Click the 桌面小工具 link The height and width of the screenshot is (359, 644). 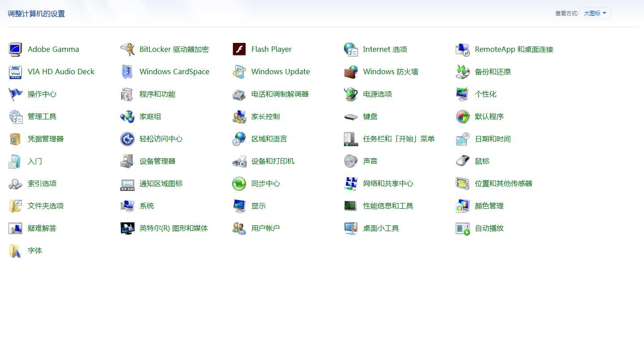(381, 228)
